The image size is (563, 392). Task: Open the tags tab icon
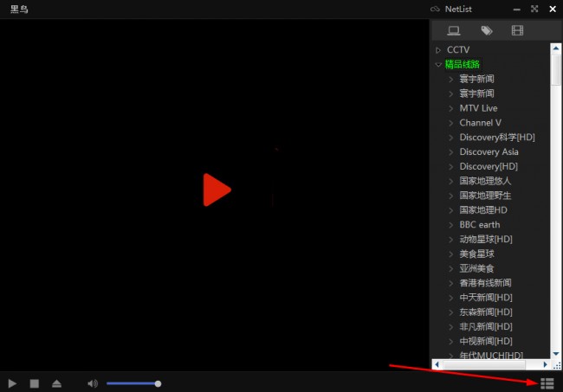pos(487,30)
